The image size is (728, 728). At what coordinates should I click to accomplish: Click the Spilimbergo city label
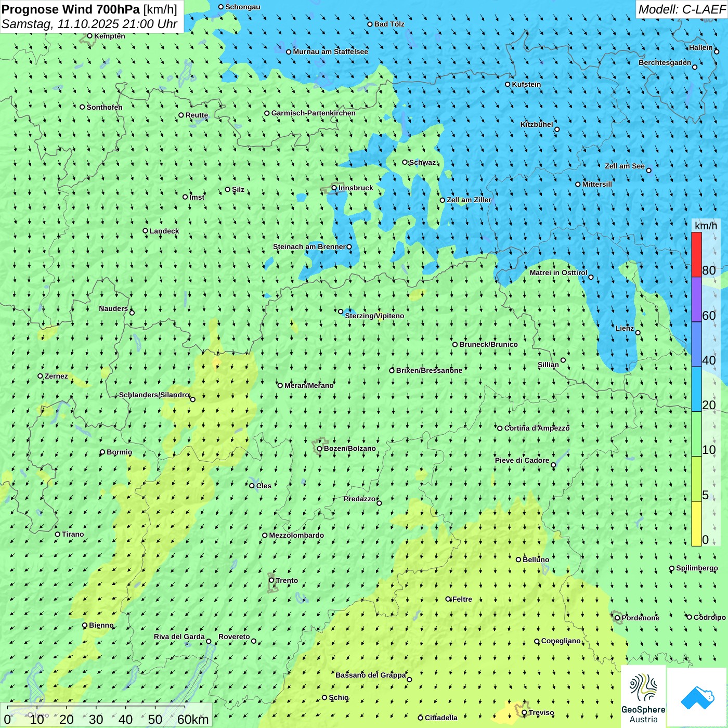tap(697, 568)
